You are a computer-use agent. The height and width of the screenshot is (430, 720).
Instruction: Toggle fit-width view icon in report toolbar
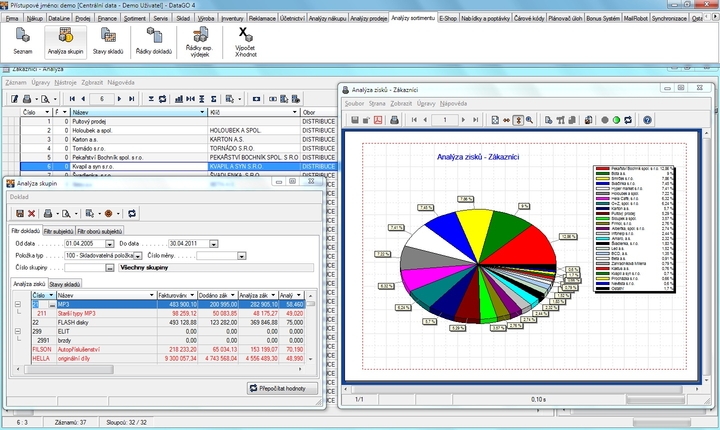[x=506, y=120]
